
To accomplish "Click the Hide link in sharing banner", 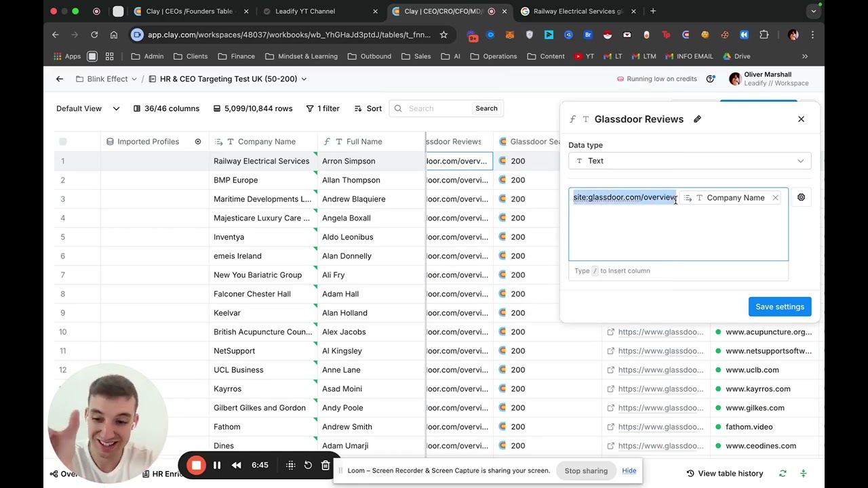I will coord(629,471).
